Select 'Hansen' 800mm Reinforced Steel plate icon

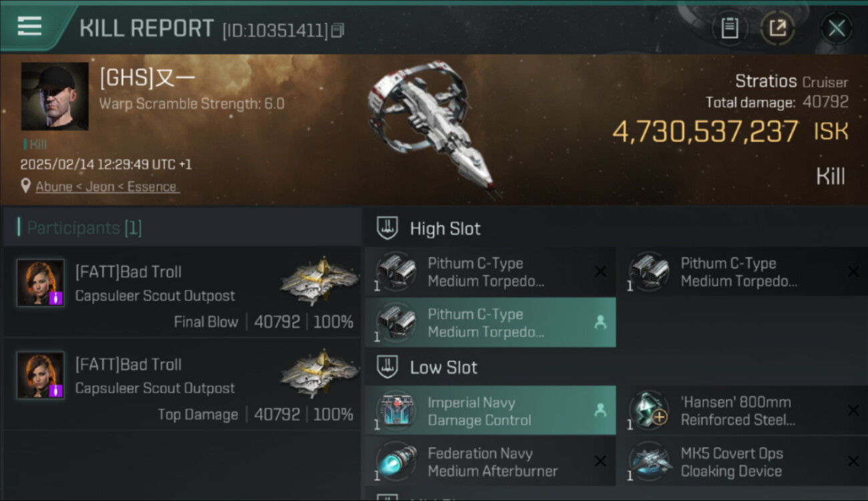(649, 411)
